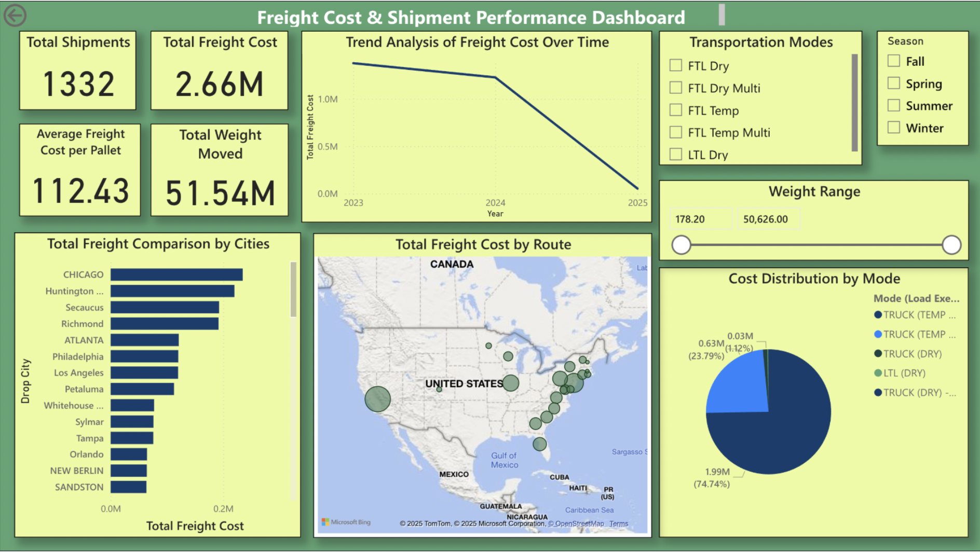Select the LTL Dry checkbox
Screen dimensions: 980x552
[676, 154]
